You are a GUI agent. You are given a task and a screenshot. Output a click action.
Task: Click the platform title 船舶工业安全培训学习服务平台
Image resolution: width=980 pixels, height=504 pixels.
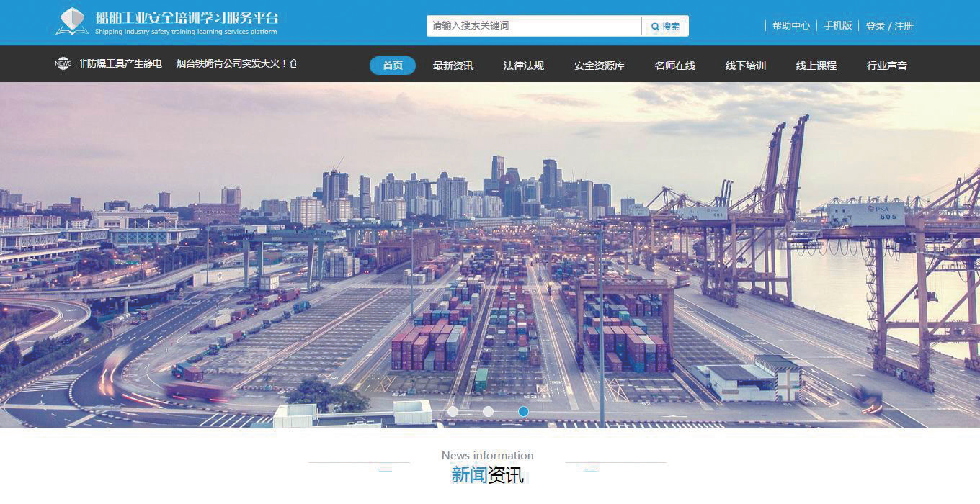pos(187,17)
